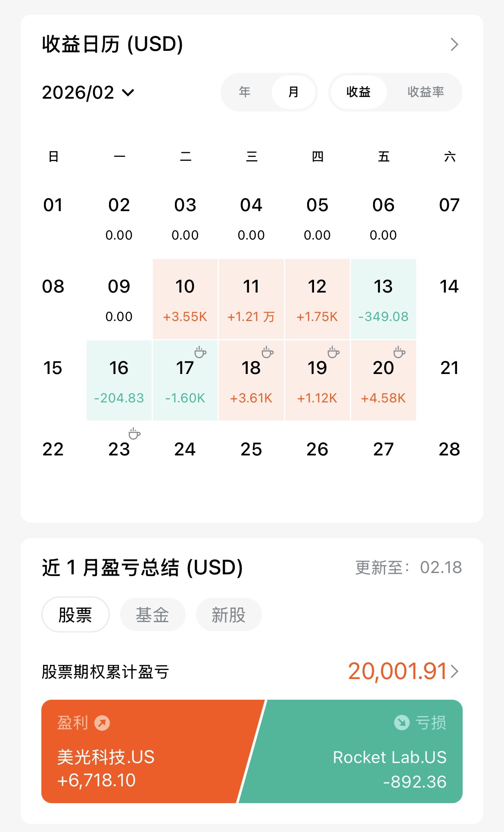Tap the 亏损 down-arrow circle icon
The height and width of the screenshot is (832, 504).
pos(401,722)
